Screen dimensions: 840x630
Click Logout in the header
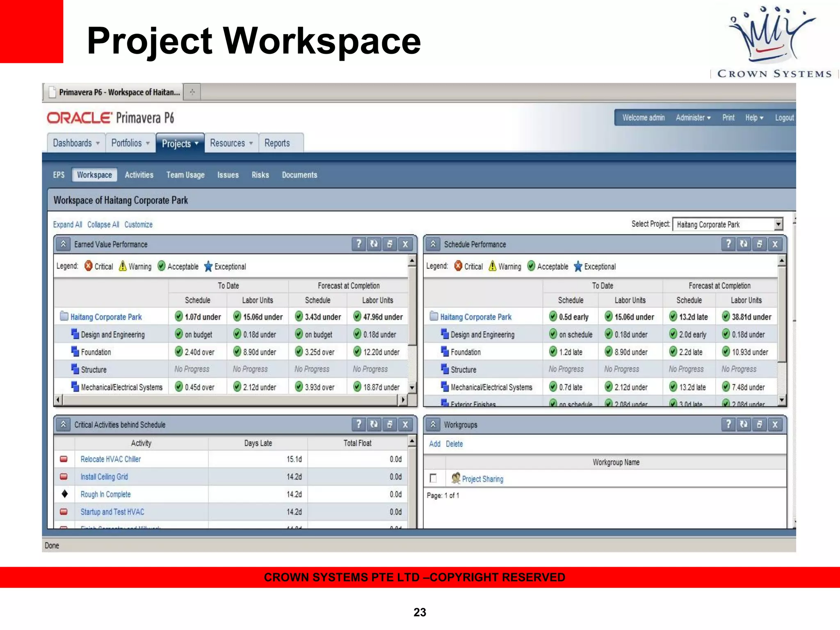click(x=784, y=118)
